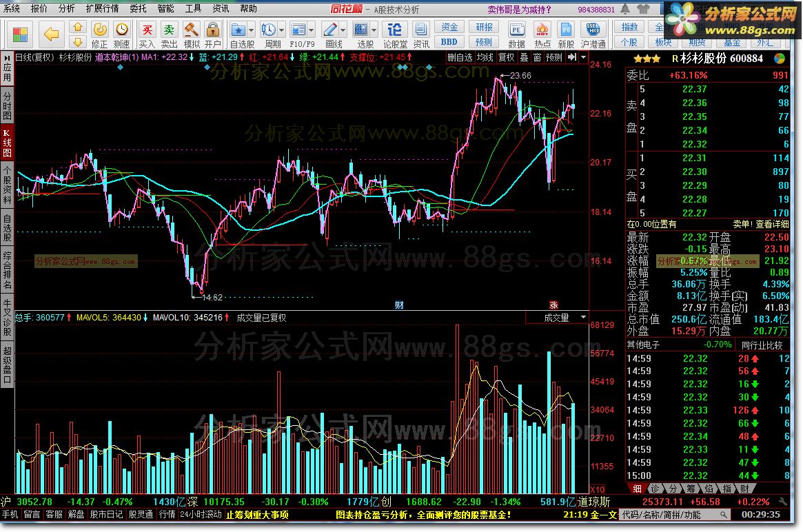The height and width of the screenshot is (532, 803).
Task: Expand the F10/F9 dropdown arrow
Action: pos(312,30)
